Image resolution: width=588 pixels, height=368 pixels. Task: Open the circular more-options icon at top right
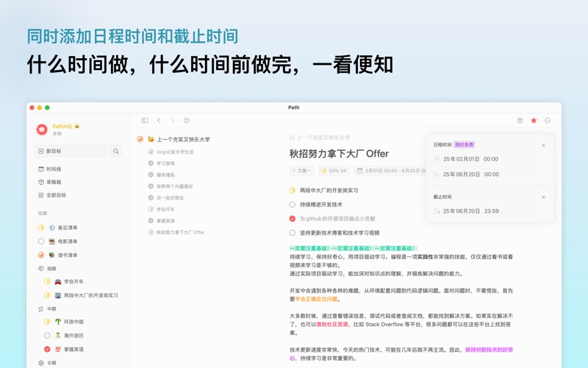548,121
